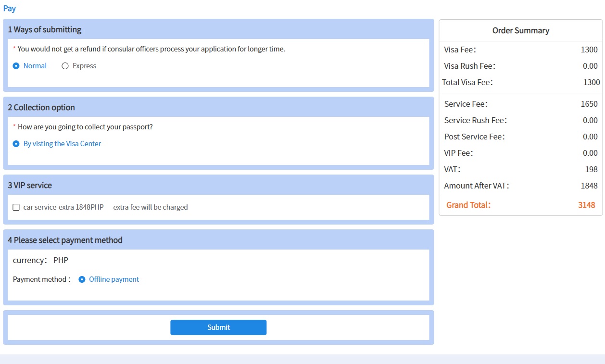The width and height of the screenshot is (605, 364).
Task: Select the Offline payment method radio
Action: pyautogui.click(x=82, y=279)
